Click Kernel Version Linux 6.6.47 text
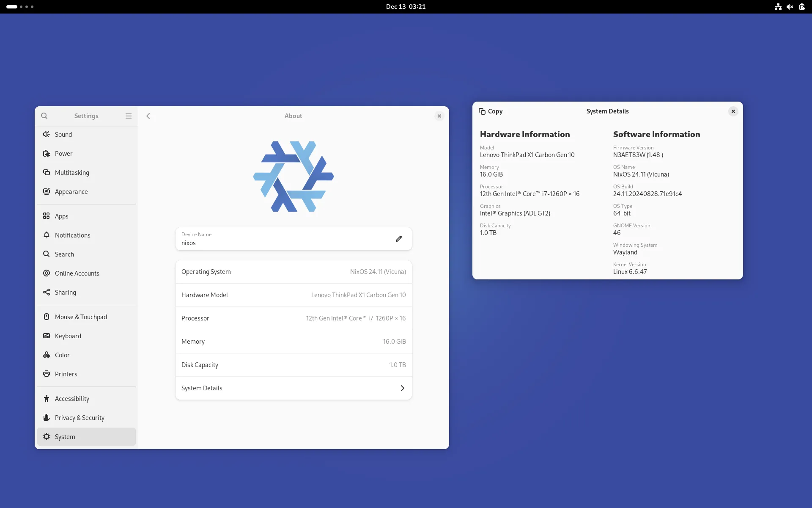 [630, 272]
